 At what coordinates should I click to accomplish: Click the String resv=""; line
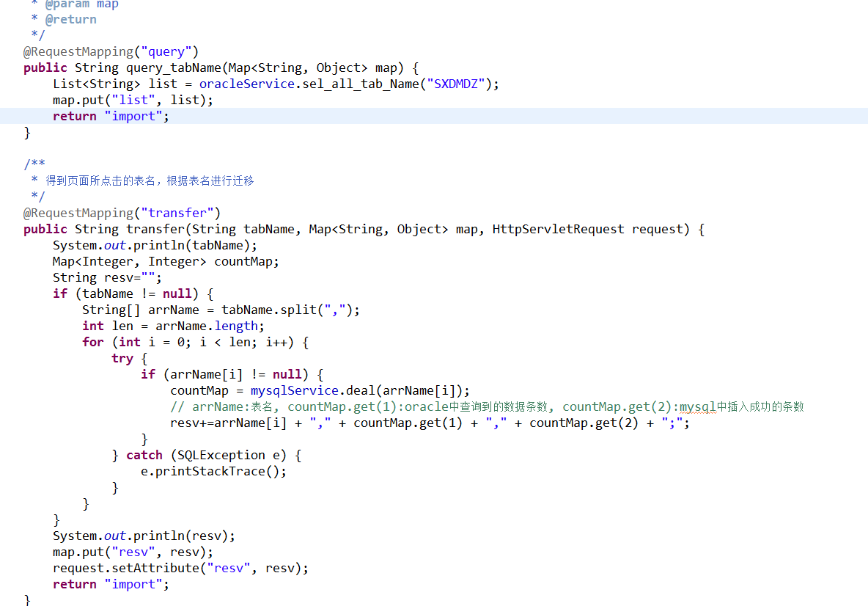point(107,277)
